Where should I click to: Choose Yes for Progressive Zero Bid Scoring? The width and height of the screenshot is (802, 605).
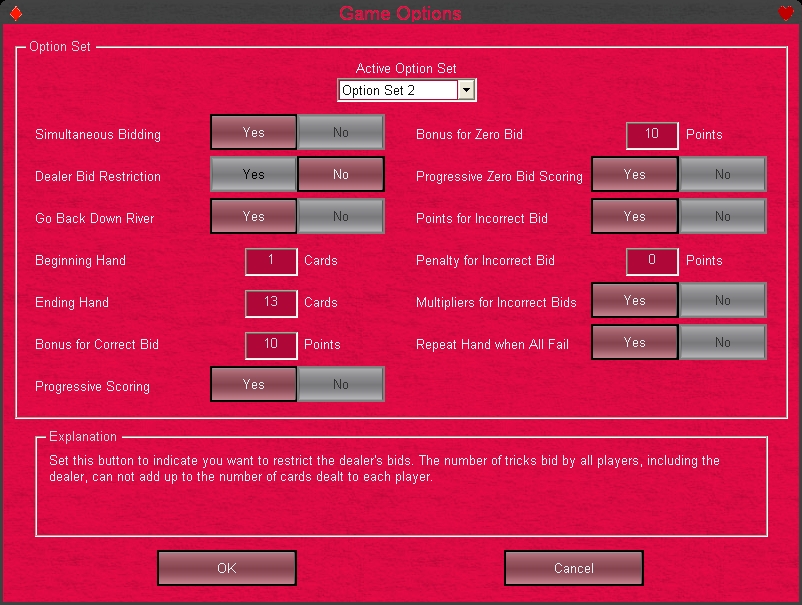point(635,174)
